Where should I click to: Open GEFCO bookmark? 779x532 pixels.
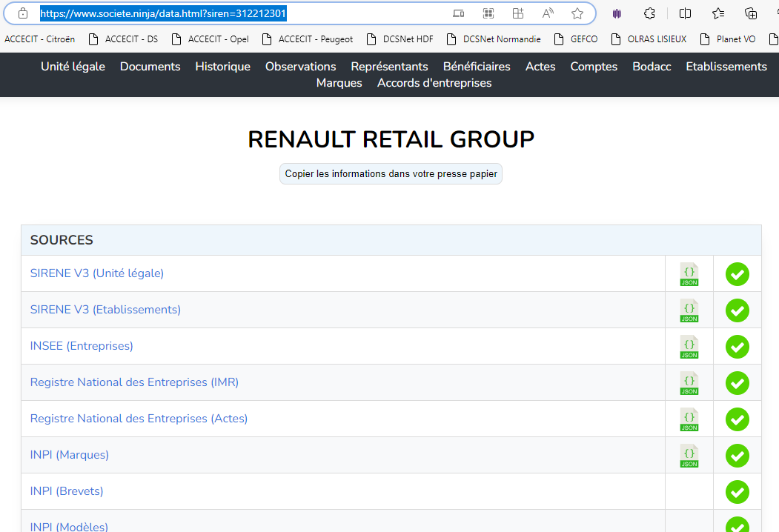(x=576, y=39)
